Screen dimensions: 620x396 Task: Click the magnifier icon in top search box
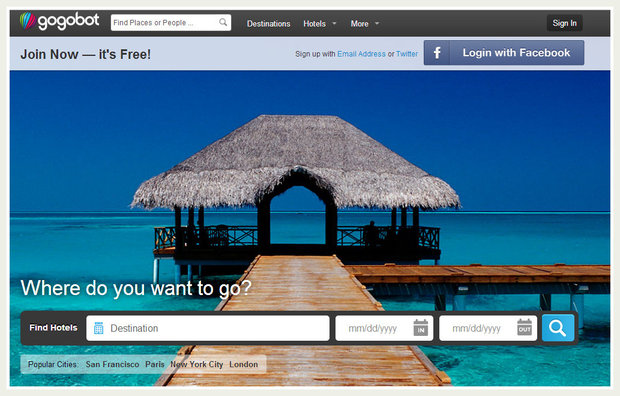coord(223,22)
